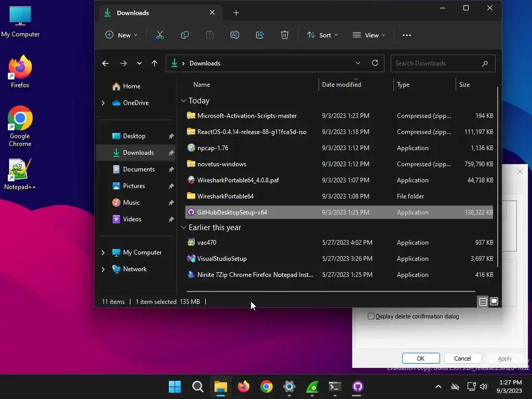Toggle Display delete confirmation dialog checkbox
Image resolution: width=532 pixels, height=399 pixels.
point(371,316)
